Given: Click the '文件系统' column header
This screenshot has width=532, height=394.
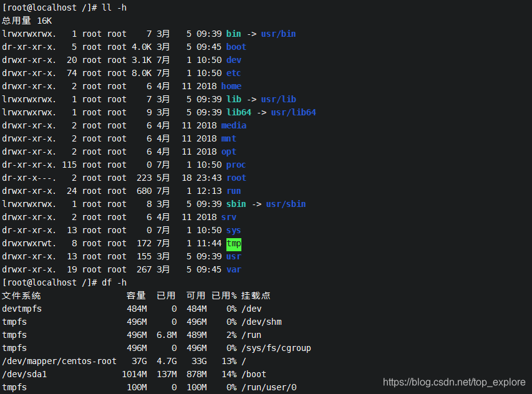Looking at the screenshot, I should pos(21,295).
